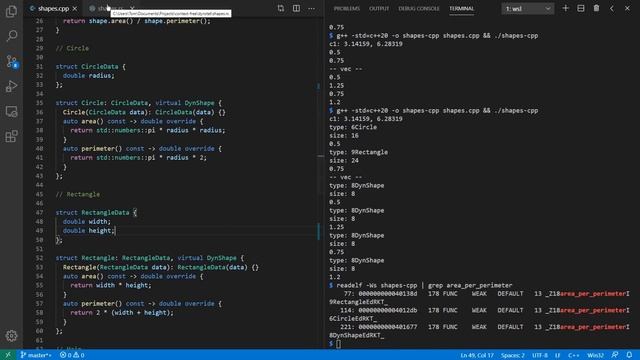Change language mode C++

click(573, 356)
